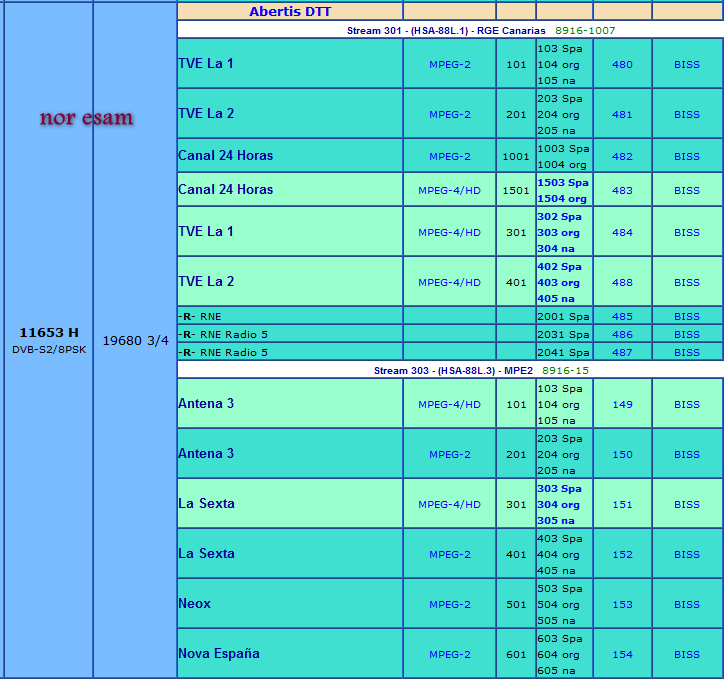Open SID 488 link
Screen dimensions: 724x679
pos(622,282)
